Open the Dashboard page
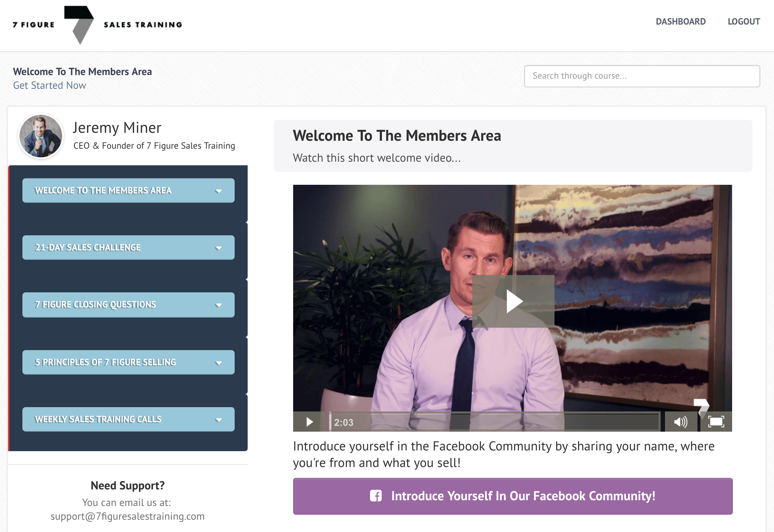The height and width of the screenshot is (532, 774). pyautogui.click(x=680, y=22)
